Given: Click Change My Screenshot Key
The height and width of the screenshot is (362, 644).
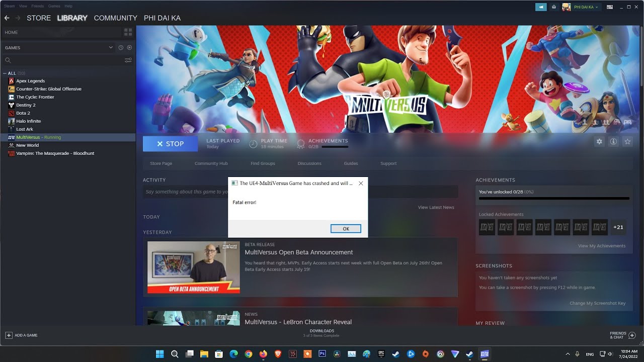Looking at the screenshot, I should (598, 303).
